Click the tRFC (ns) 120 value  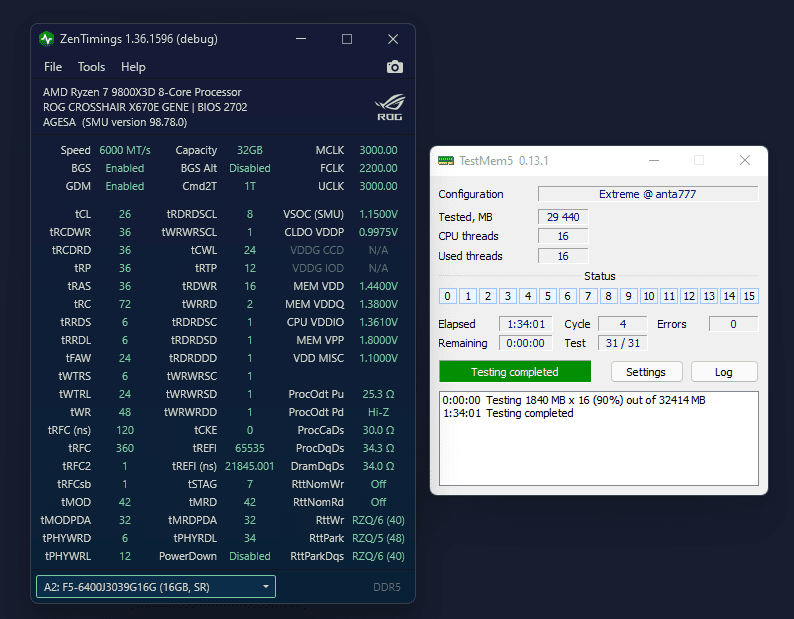(125, 430)
